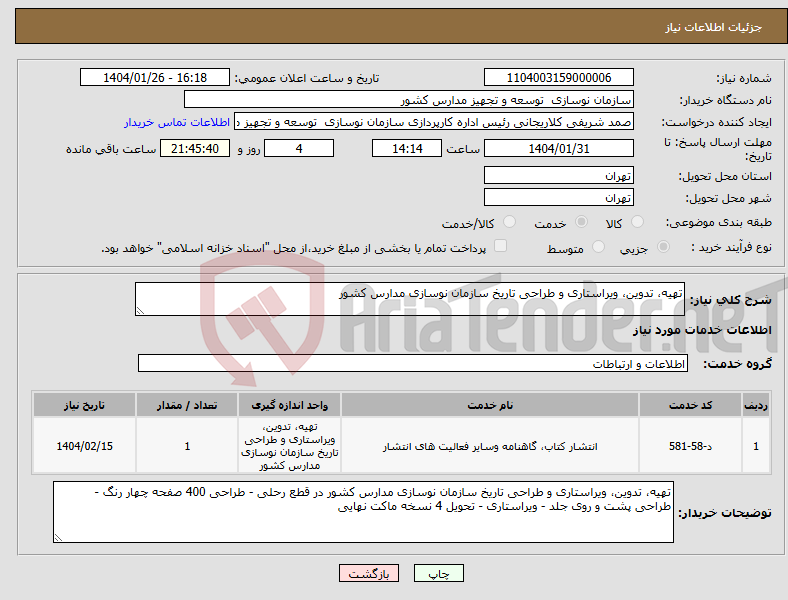The width and height of the screenshot is (788, 600).
Task: Toggle the اسناد خزانه اسلامی payment checkbox
Action: (500, 246)
